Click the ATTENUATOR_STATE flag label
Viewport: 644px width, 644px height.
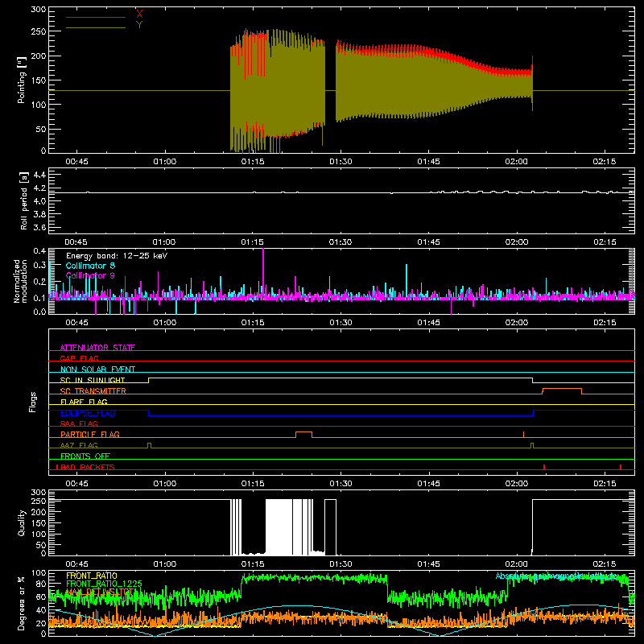[x=97, y=348]
